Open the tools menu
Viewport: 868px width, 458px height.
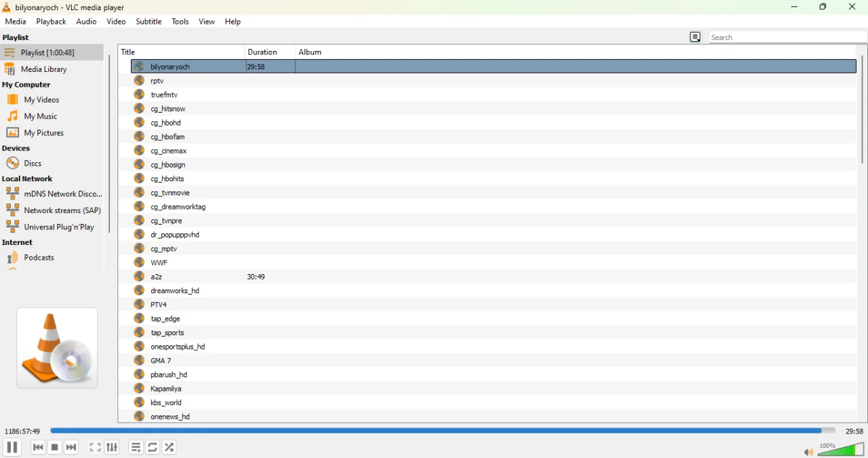click(180, 22)
